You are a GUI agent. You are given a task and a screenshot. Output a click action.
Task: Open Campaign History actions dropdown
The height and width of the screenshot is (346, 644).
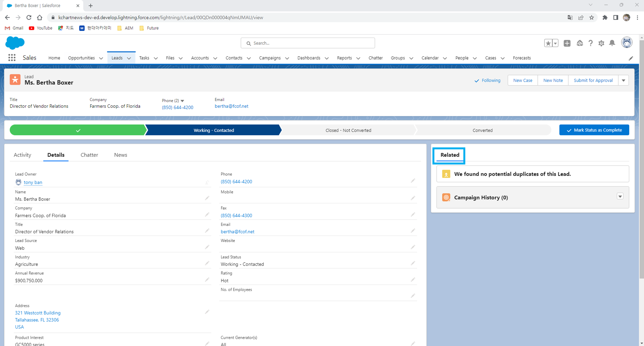(x=620, y=196)
